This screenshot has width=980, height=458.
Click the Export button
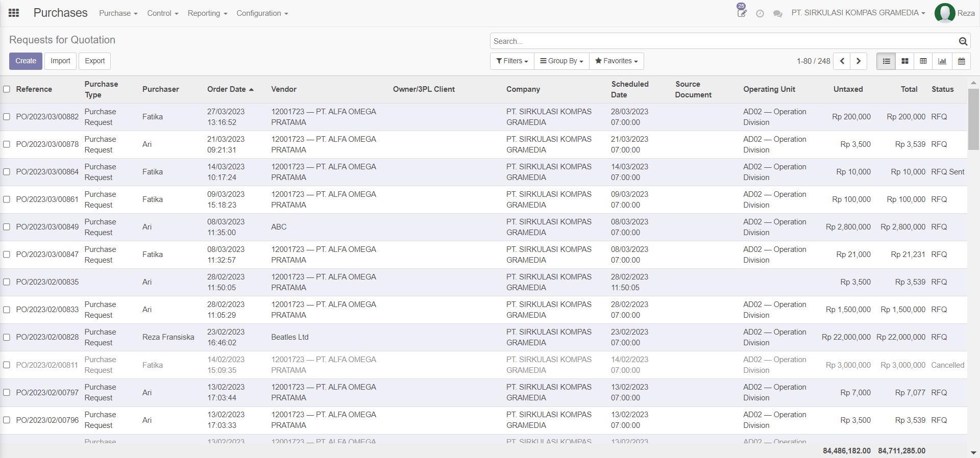(x=95, y=61)
